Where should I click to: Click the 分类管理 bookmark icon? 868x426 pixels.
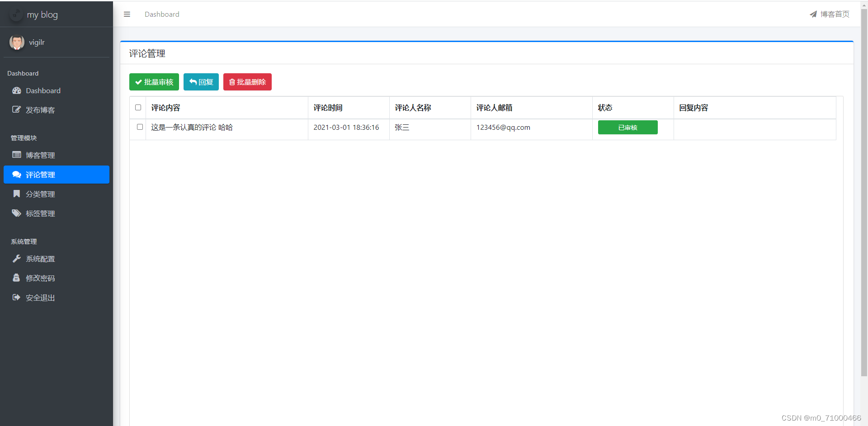click(x=17, y=194)
